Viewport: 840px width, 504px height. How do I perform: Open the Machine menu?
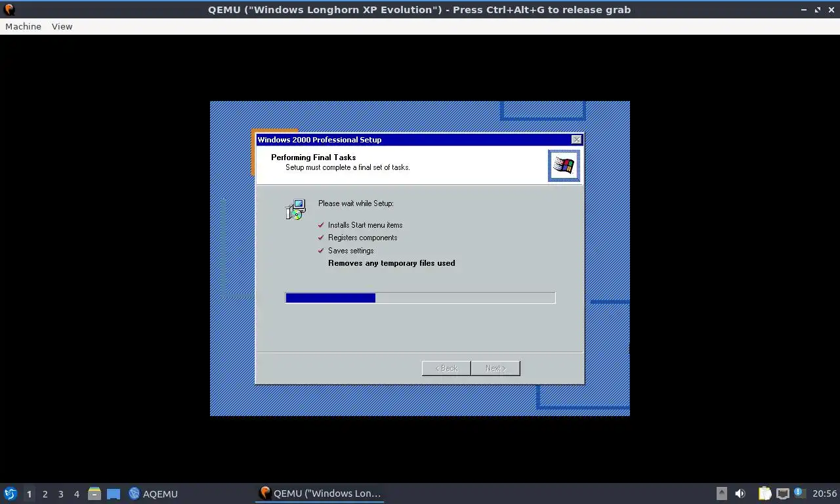tap(23, 26)
